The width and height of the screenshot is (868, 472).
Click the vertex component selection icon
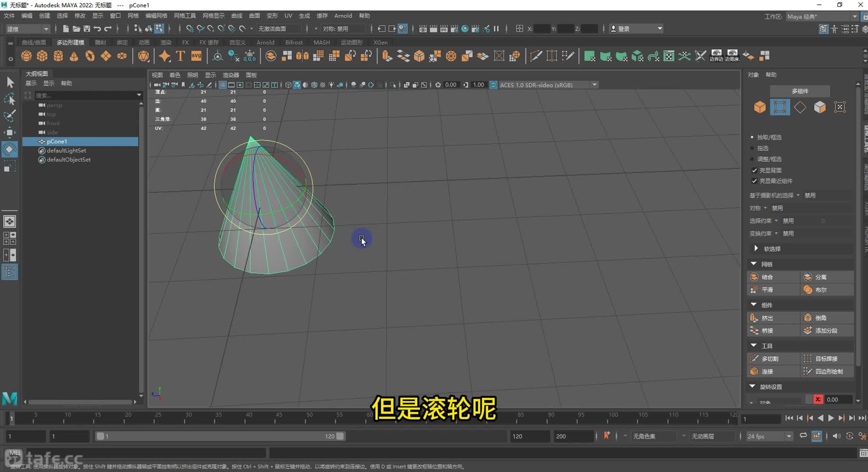tap(780, 107)
